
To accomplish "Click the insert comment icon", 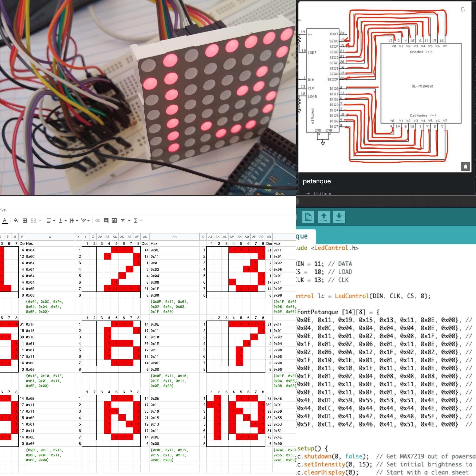I will 106,221.
